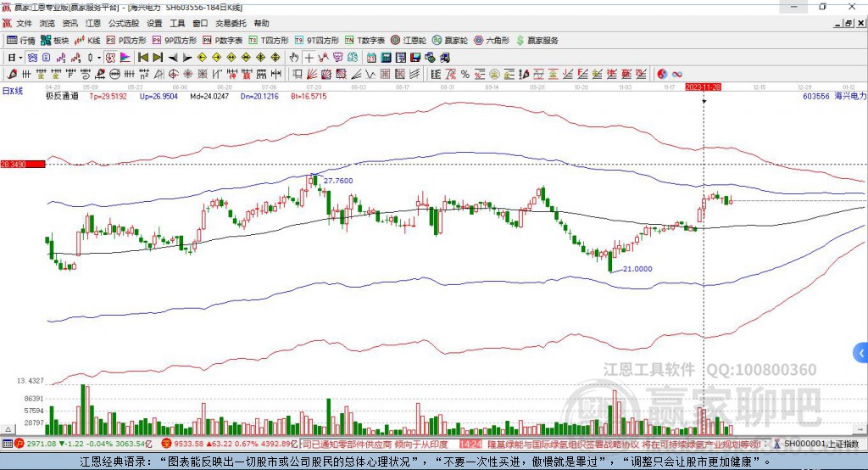Click Tp=29.5192 indicator value
The width and height of the screenshot is (868, 470).
[x=108, y=96]
